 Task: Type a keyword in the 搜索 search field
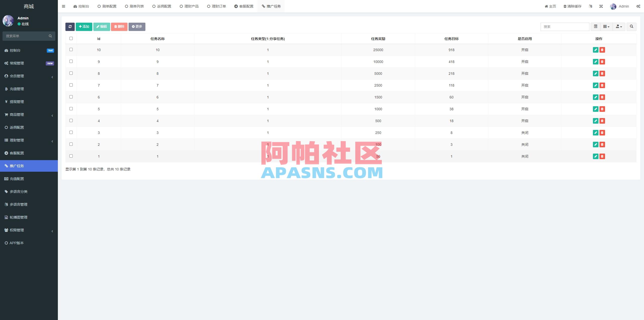pyautogui.click(x=565, y=26)
